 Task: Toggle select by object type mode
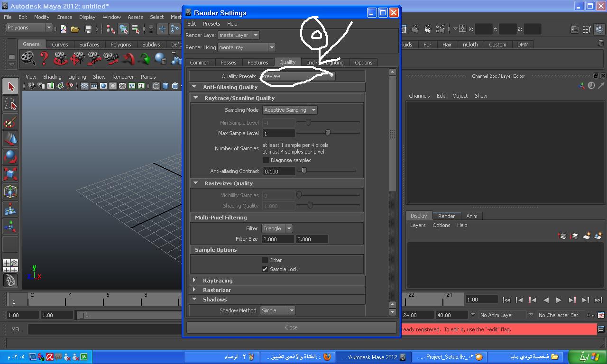pos(123,29)
